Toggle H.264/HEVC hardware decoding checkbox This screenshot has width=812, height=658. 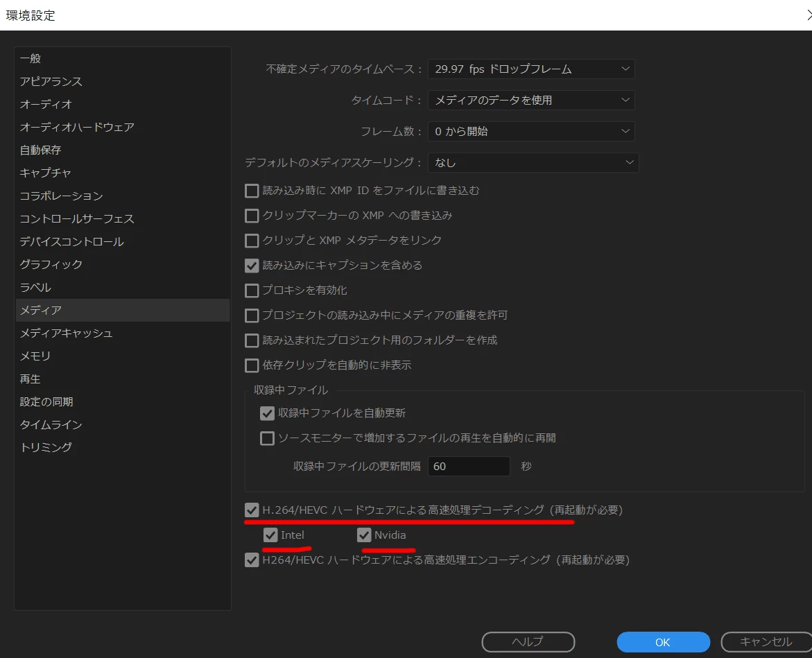point(252,510)
